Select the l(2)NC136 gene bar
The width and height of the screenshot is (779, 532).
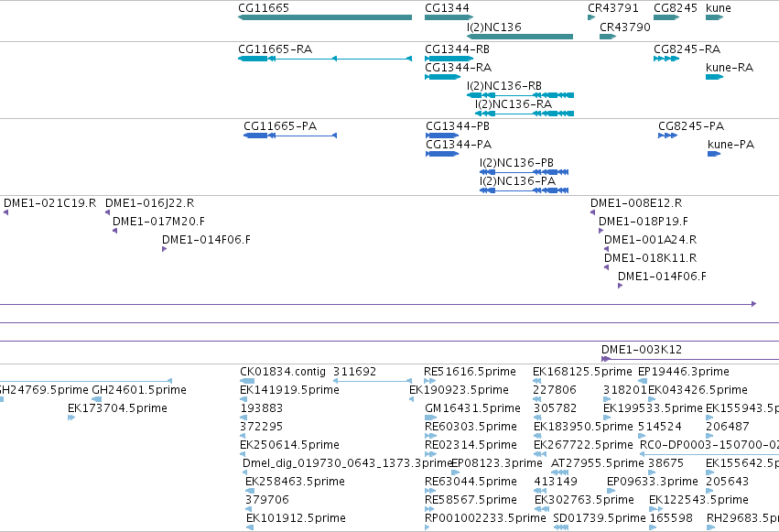pos(520,37)
